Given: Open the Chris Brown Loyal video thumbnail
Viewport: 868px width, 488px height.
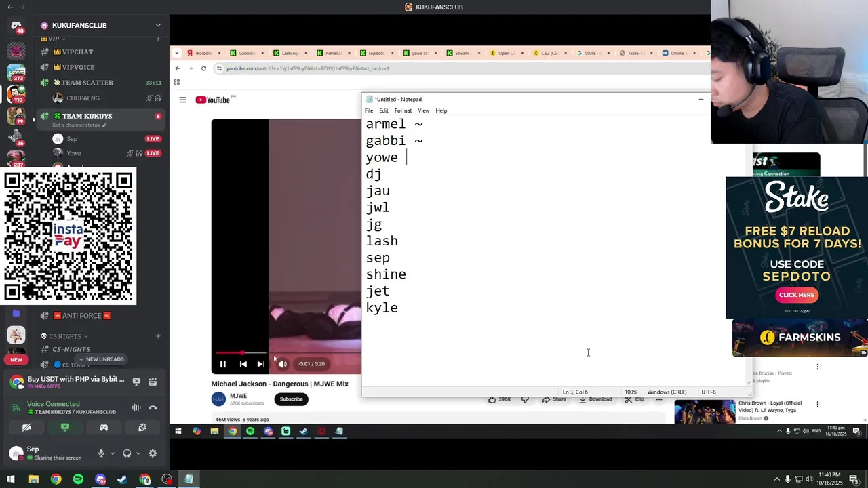Looking at the screenshot, I should pyautogui.click(x=705, y=411).
